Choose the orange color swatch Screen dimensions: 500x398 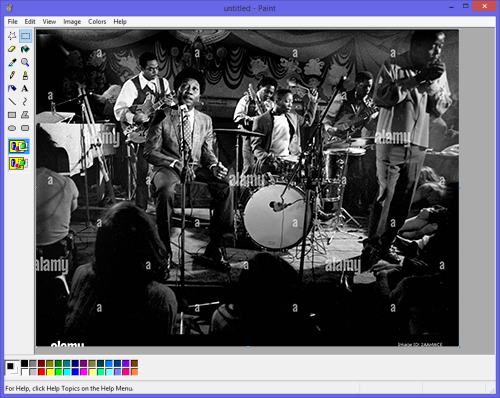[134, 372]
